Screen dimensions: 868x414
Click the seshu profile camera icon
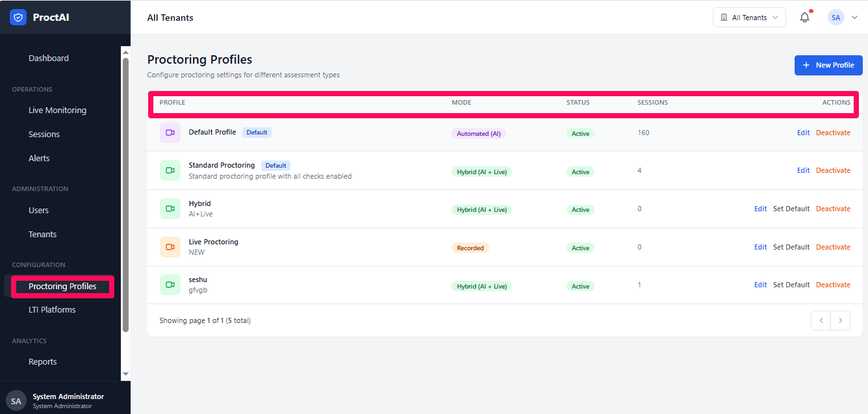(170, 285)
